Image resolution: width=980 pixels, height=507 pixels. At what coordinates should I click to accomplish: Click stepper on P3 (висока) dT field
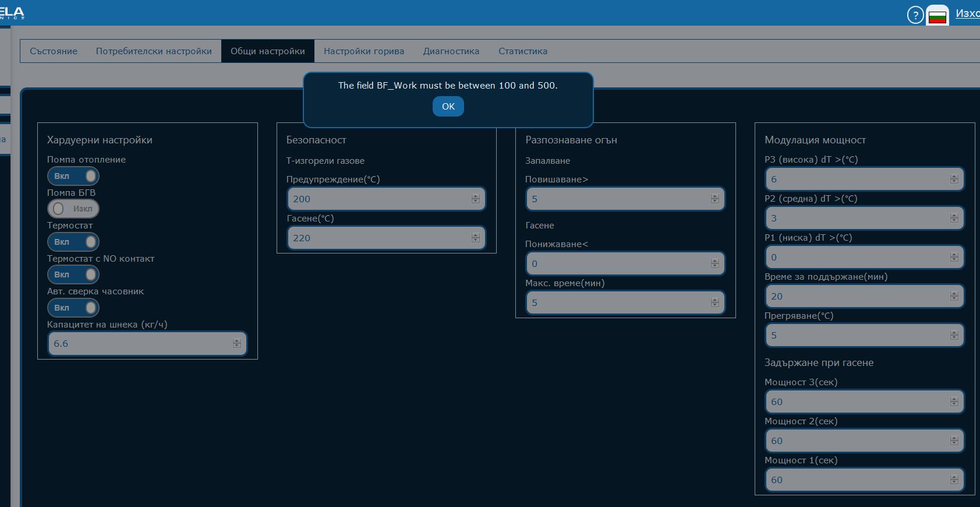point(954,179)
